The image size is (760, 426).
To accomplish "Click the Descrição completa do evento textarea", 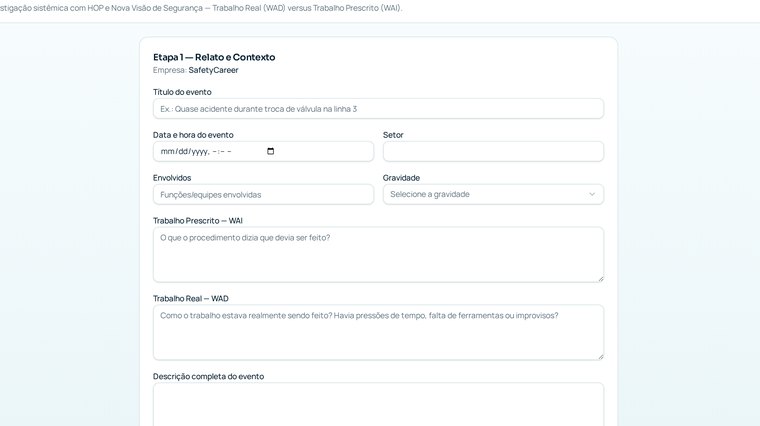I will 378,405.
